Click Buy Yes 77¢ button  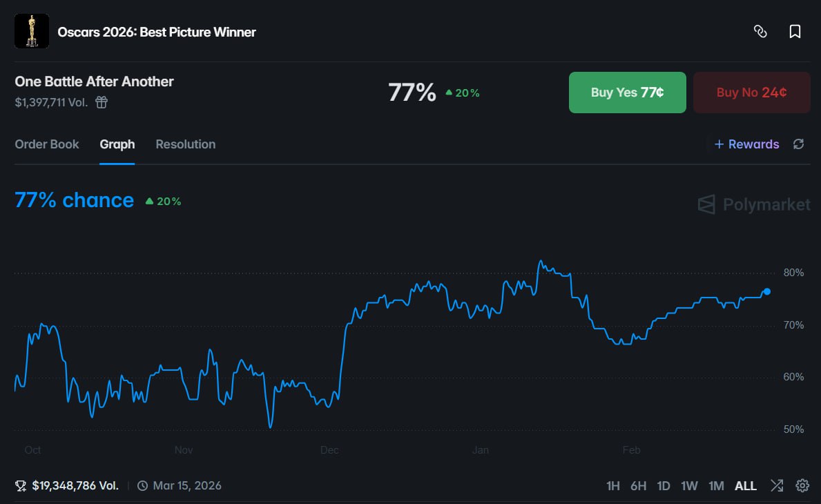(x=627, y=93)
